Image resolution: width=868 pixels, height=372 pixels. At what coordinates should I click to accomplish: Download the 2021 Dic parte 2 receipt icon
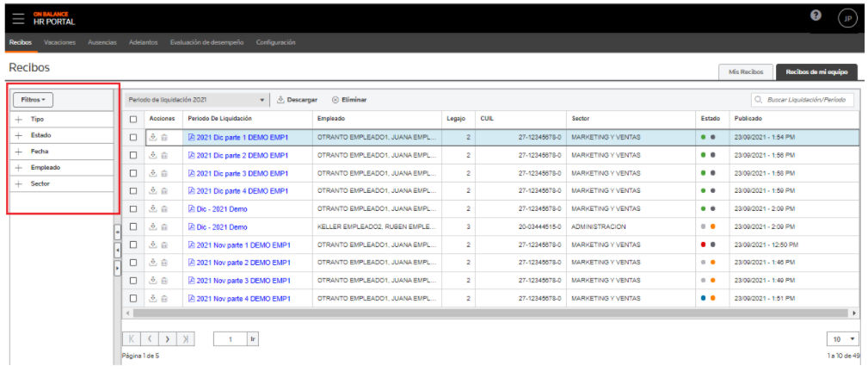[x=153, y=155]
